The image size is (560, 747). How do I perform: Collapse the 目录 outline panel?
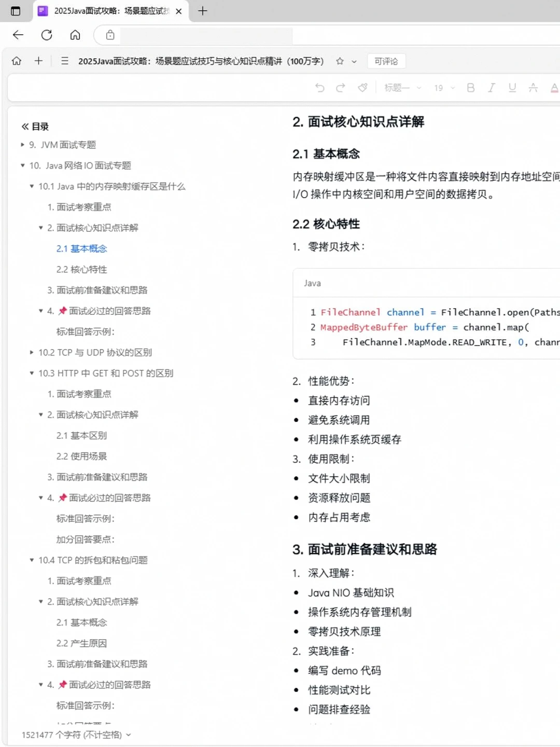click(24, 126)
